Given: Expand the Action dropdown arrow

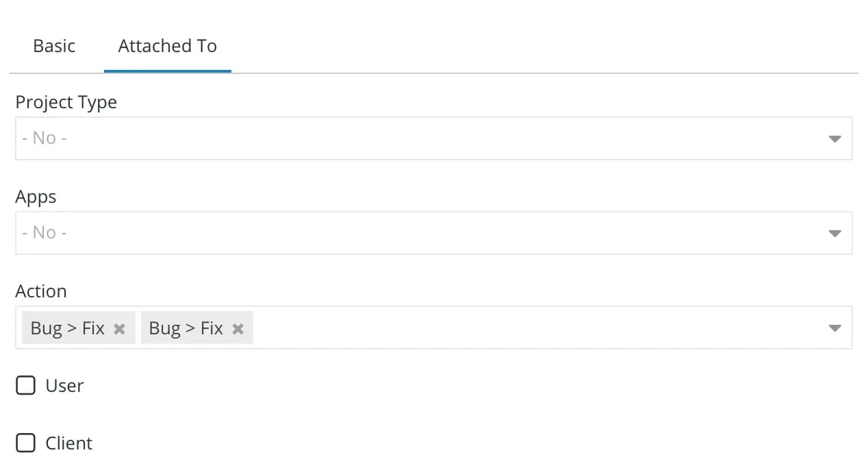Looking at the screenshot, I should (x=834, y=327).
